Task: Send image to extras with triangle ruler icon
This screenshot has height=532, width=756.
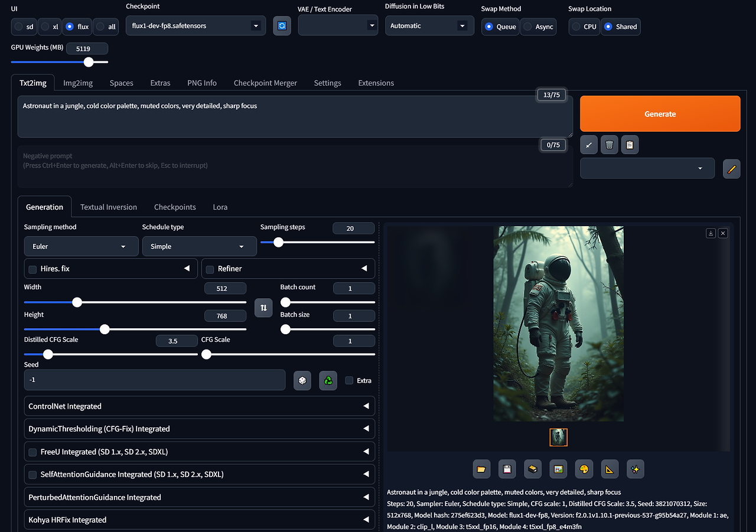Action: pos(610,469)
